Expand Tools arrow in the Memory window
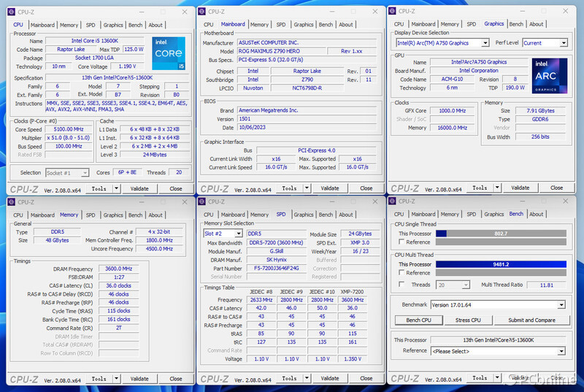 click(x=116, y=379)
